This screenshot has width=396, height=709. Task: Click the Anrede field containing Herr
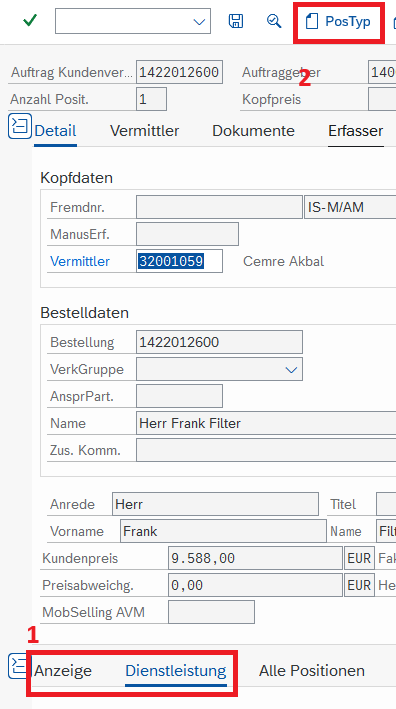pos(215,504)
